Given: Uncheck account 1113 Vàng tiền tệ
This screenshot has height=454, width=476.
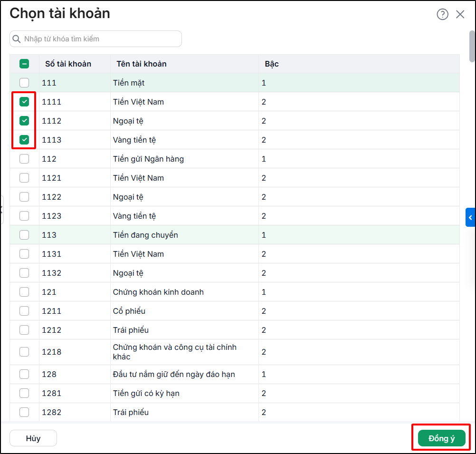Looking at the screenshot, I should (x=24, y=140).
